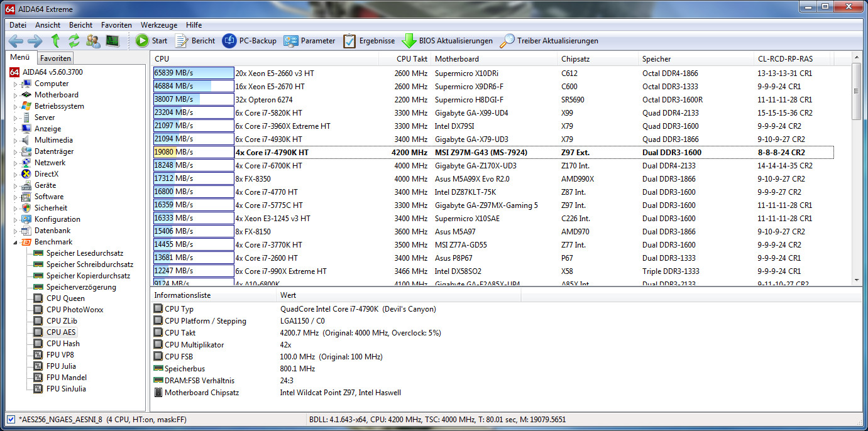The image size is (868, 431).
Task: Click the green up arrow toolbar icon
Action: [x=55, y=41]
